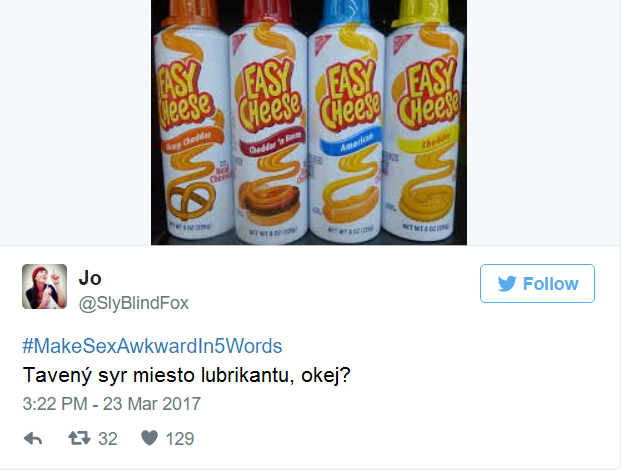Open Jo's profile picture

[x=44, y=286]
